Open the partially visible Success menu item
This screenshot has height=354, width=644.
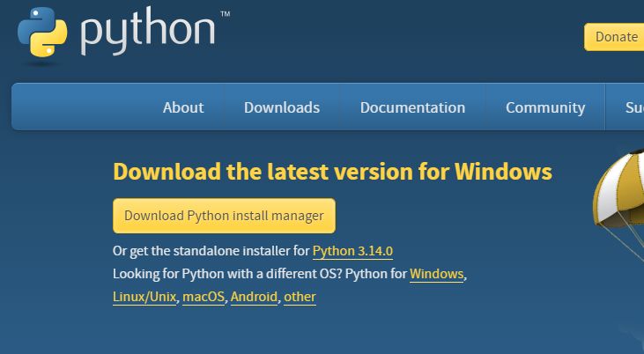click(634, 107)
